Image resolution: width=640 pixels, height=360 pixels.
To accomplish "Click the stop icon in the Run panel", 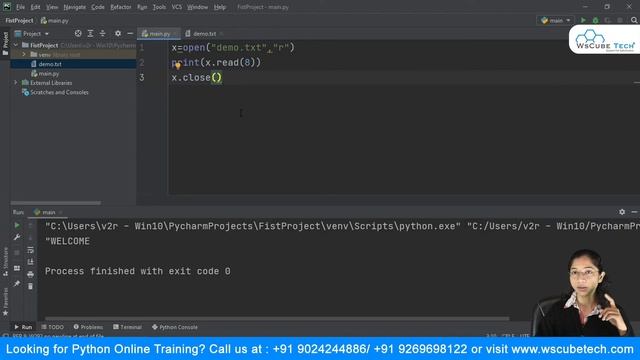I will (x=17, y=253).
